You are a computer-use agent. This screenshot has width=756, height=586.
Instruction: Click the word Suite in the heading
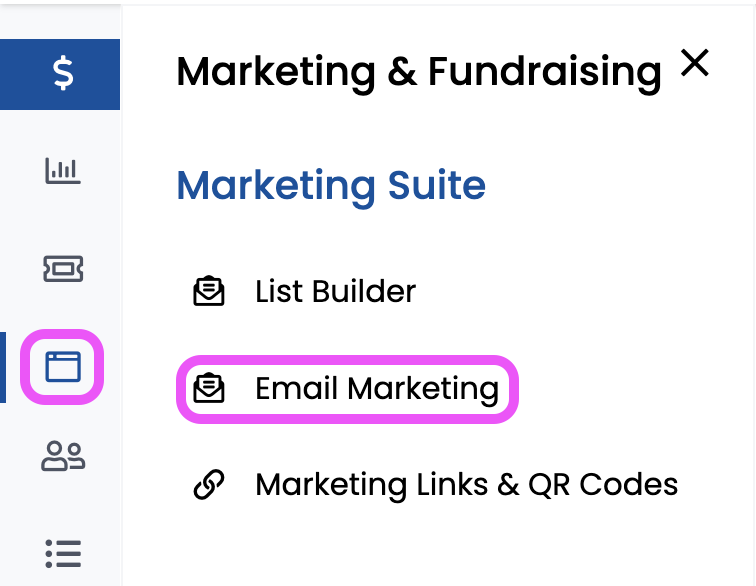pyautogui.click(x=438, y=186)
